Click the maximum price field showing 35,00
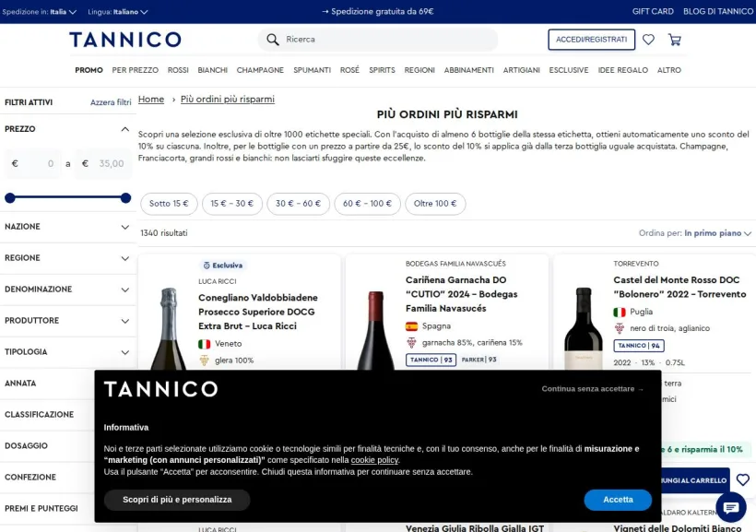The height and width of the screenshot is (532, 756). (103, 163)
